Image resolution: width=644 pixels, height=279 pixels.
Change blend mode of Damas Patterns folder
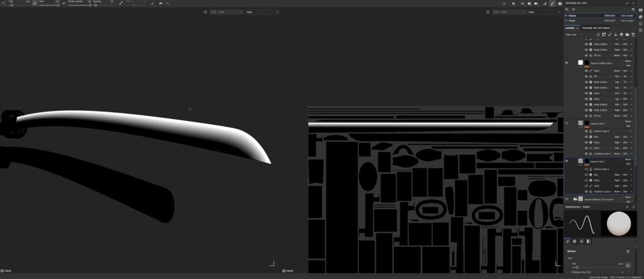point(628,197)
